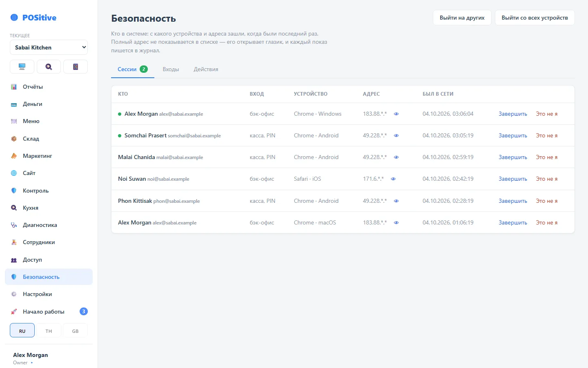Reveal address for Alex Morgan Windows session

396,114
